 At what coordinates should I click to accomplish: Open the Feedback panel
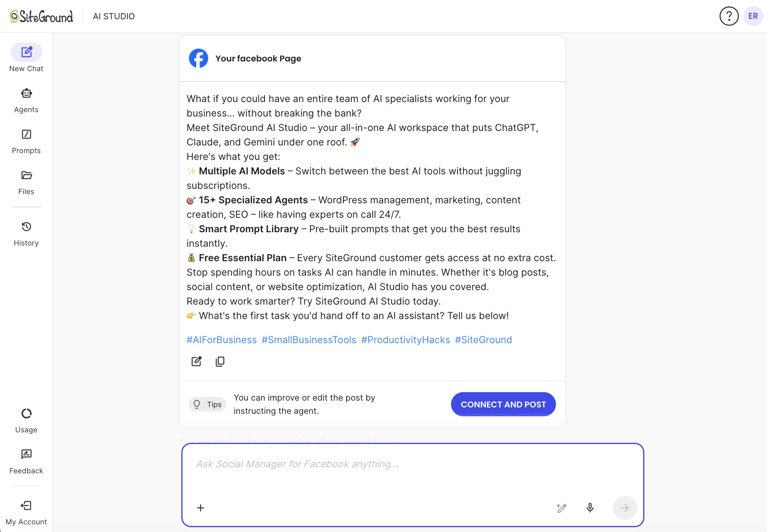tap(26, 460)
